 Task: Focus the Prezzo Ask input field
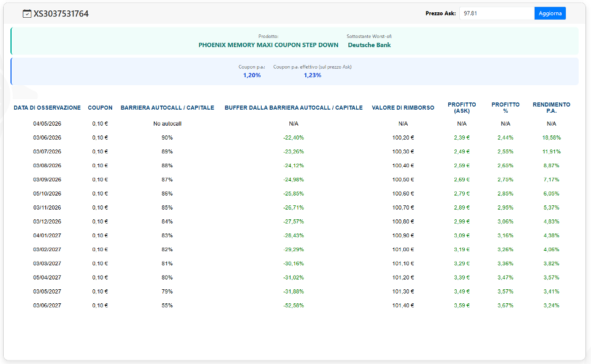[x=495, y=13]
